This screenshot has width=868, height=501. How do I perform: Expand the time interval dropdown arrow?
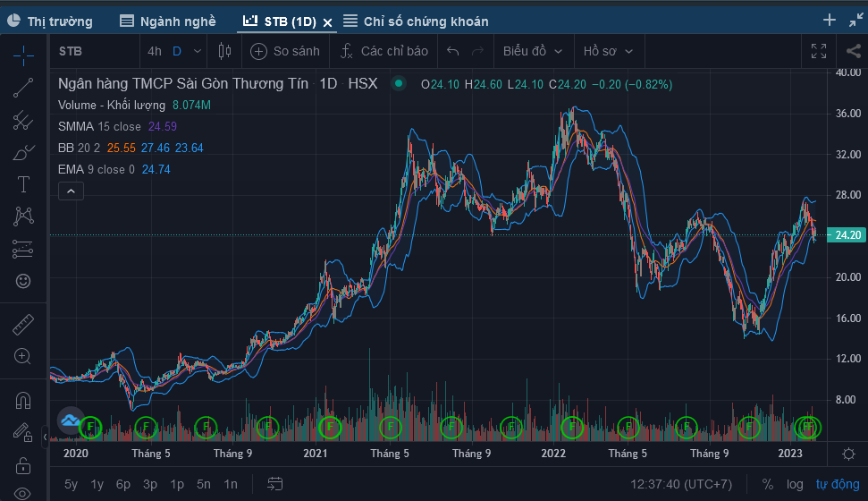pyautogui.click(x=198, y=52)
